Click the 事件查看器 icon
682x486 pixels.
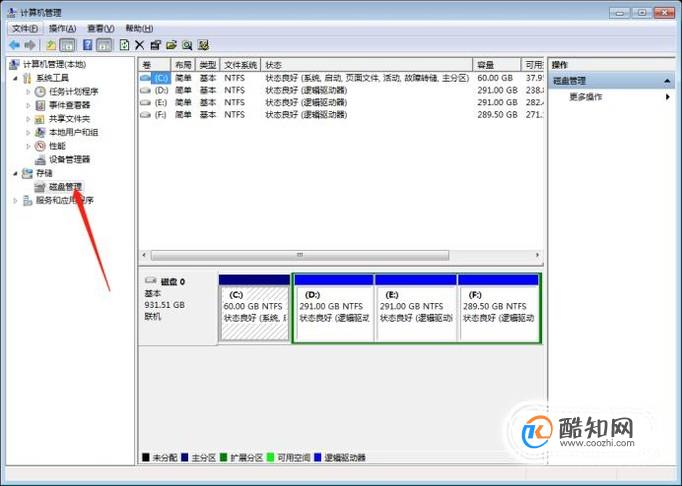pos(40,105)
